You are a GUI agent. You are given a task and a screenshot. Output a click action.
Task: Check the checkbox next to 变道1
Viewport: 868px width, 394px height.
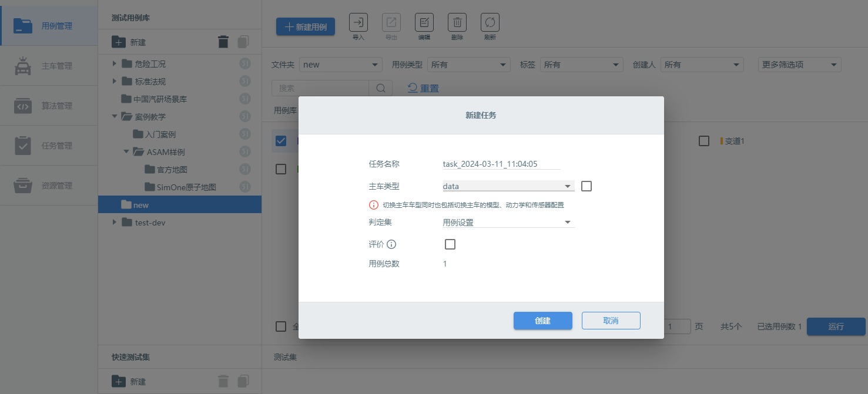pos(704,141)
